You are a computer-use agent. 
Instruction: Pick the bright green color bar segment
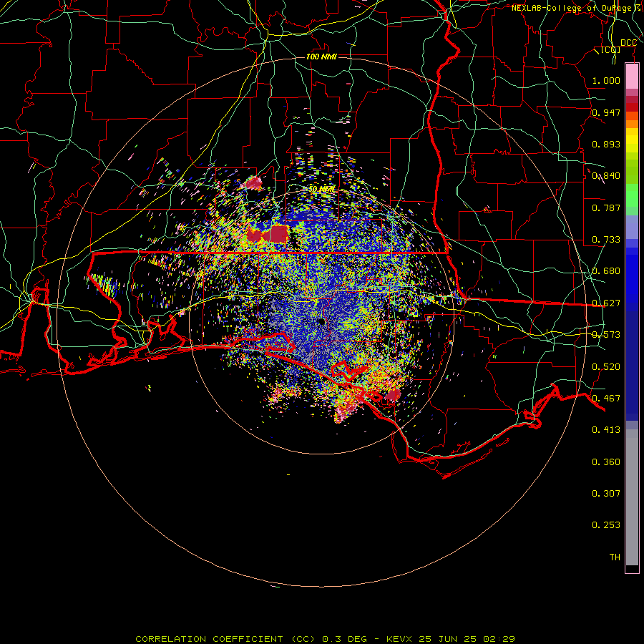pos(632,195)
